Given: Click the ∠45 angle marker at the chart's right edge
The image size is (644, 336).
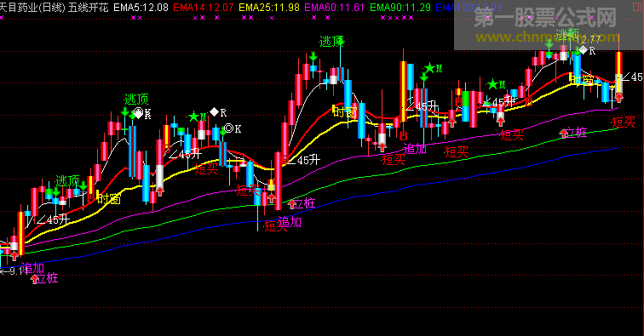Looking at the screenshot, I should point(632,77).
